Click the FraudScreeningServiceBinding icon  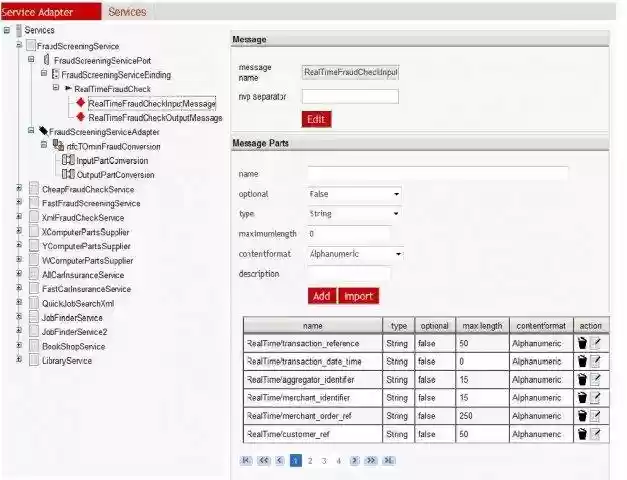click(x=55, y=74)
